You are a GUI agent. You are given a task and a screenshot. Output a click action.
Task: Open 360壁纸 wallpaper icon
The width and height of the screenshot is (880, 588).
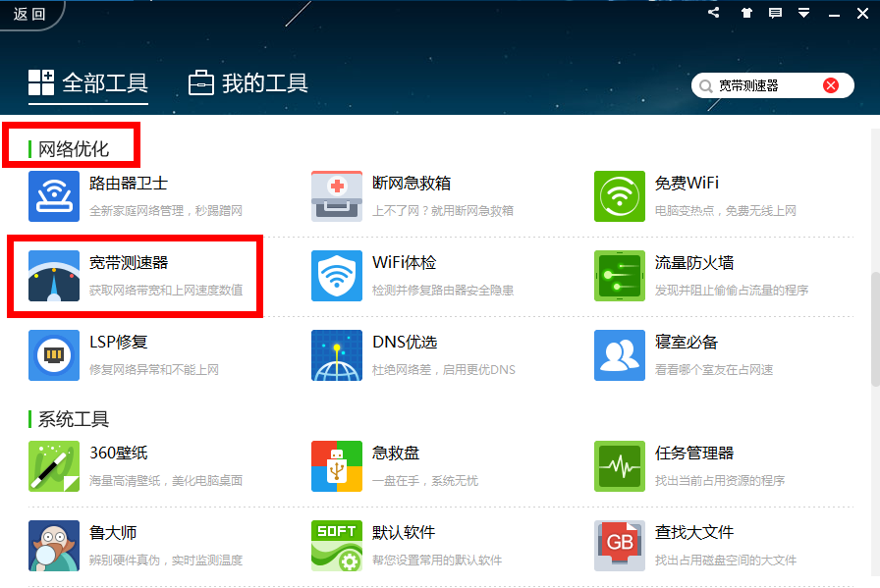coord(54,466)
